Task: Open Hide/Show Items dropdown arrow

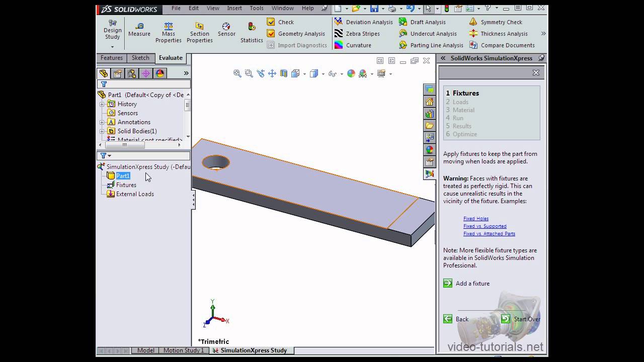Action: click(342, 74)
